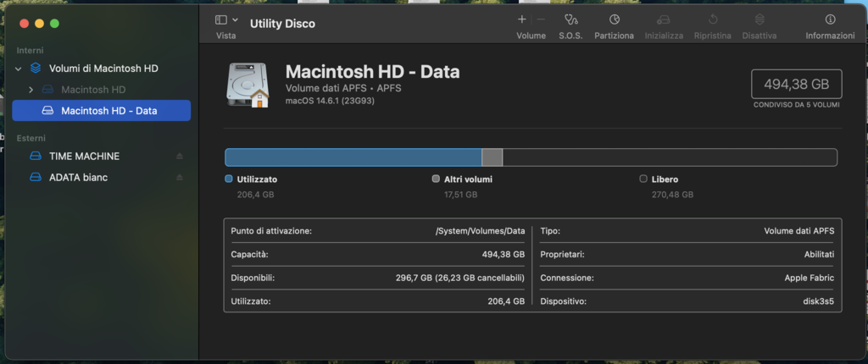Click the 'Volume dati APFS • APFS' subtitle
868x364 pixels.
[x=343, y=89]
